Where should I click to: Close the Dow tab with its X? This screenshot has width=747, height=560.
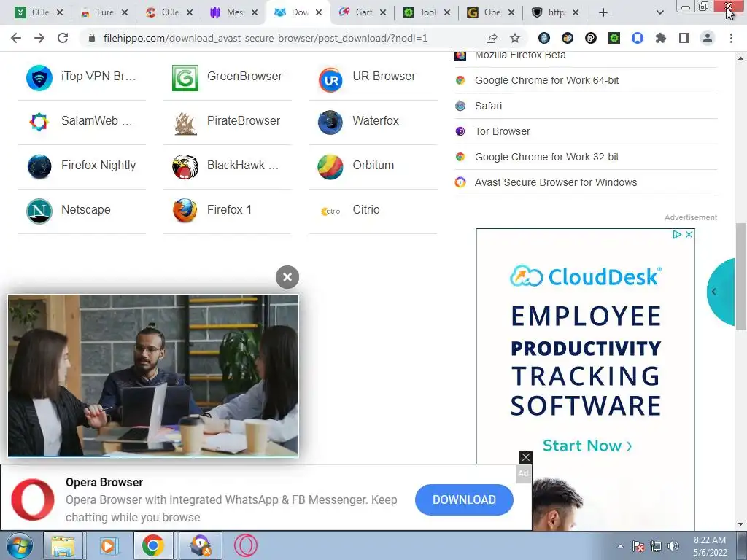(x=319, y=13)
